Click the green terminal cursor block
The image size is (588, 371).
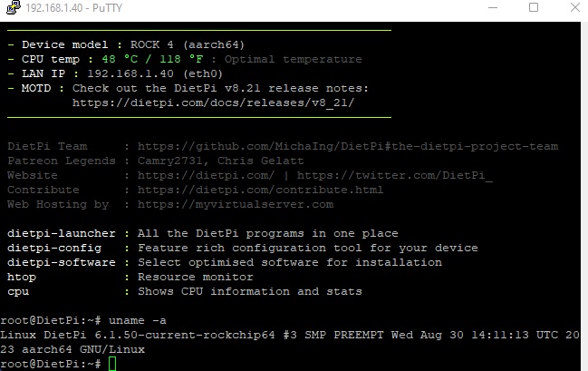112,364
